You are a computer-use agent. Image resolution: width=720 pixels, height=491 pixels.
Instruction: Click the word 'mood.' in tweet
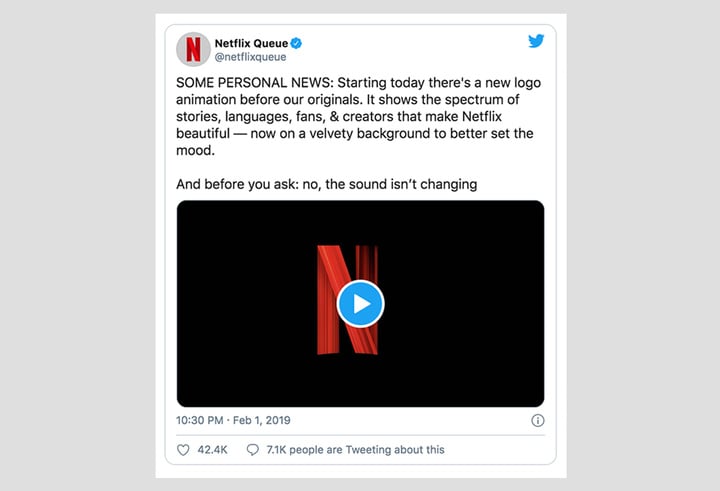[196, 150]
